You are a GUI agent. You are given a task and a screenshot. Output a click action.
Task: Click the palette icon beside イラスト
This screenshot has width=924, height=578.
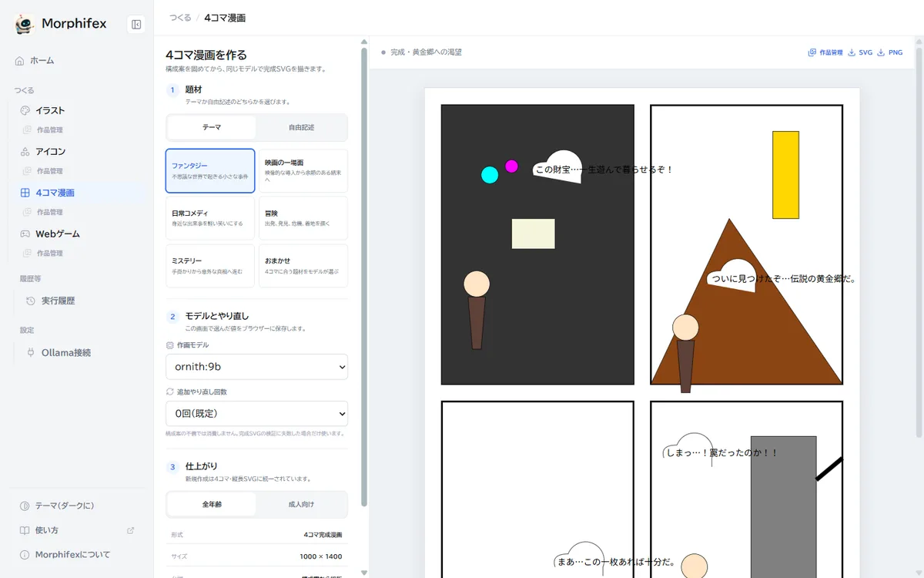pos(25,110)
